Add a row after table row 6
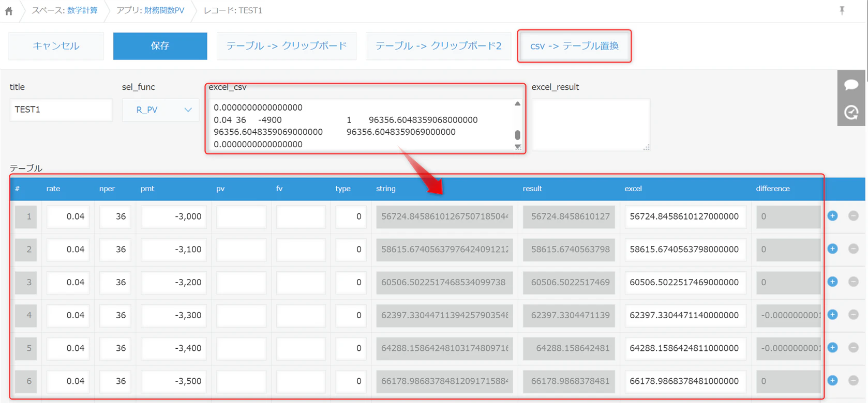The height and width of the screenshot is (403, 868). [832, 381]
